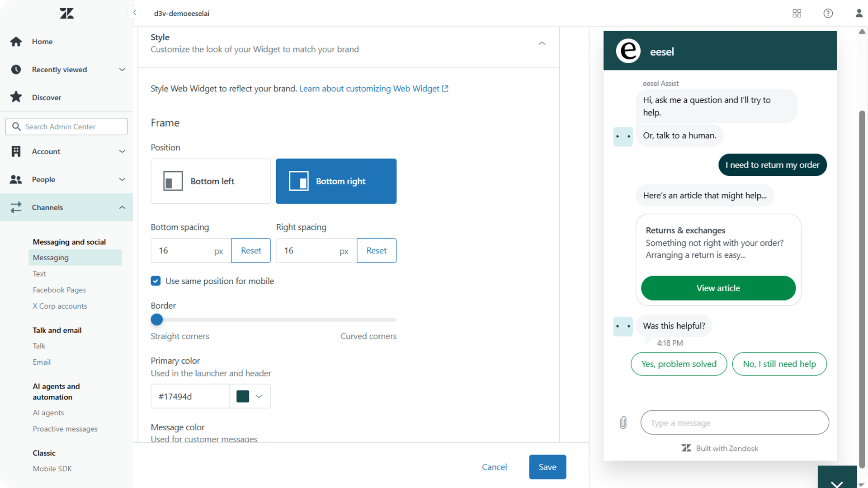This screenshot has width=868, height=488.
Task: Click the Search Admin Center field
Action: (66, 127)
